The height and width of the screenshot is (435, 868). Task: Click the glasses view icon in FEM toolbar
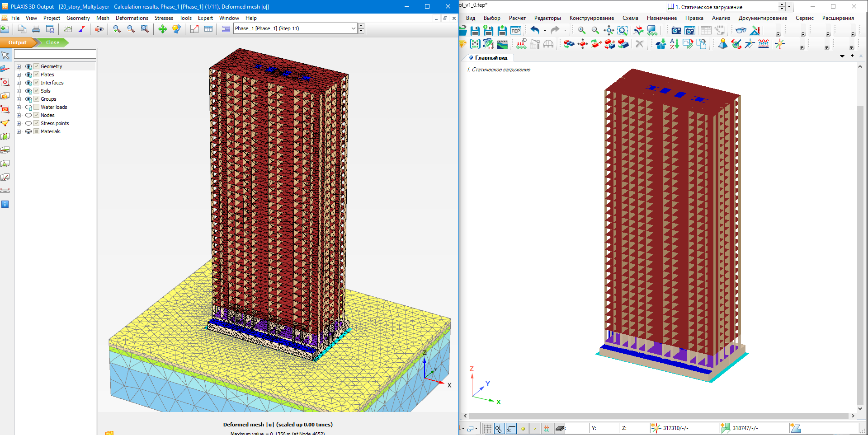pos(741,30)
